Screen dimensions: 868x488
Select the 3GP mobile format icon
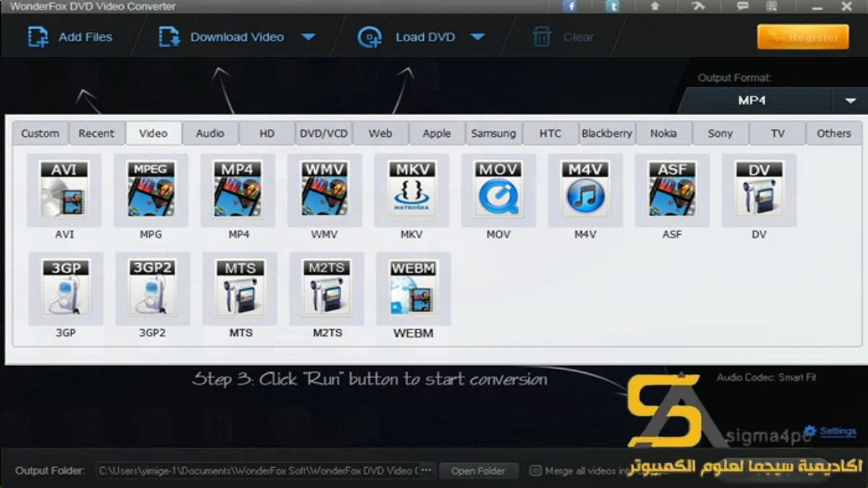pos(66,288)
